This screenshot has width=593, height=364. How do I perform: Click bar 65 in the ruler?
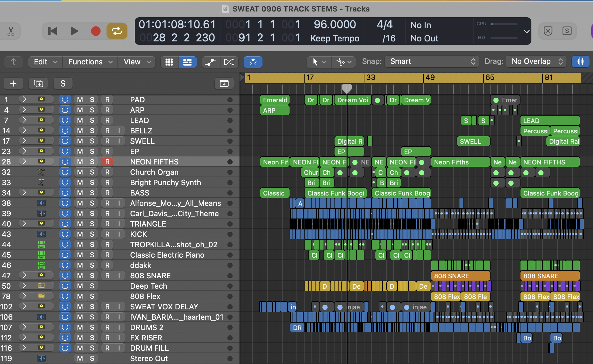click(x=490, y=78)
